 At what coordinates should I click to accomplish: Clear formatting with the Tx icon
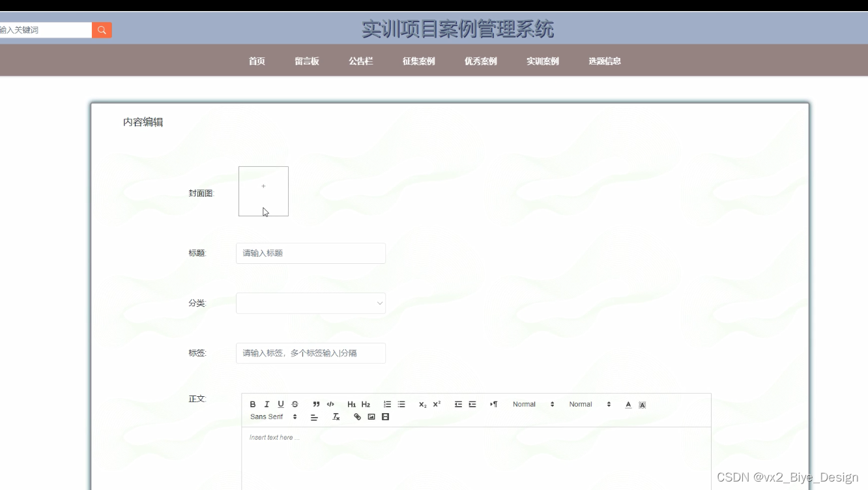(336, 417)
